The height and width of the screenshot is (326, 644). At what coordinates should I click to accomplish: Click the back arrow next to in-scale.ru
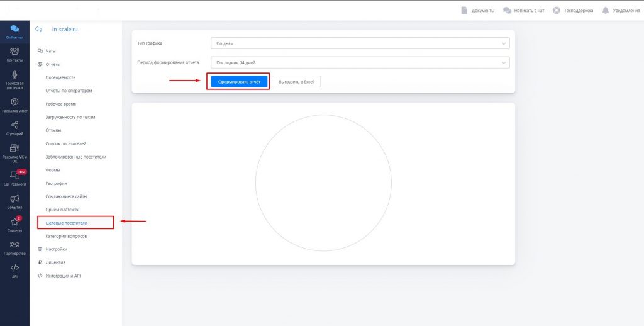click(x=39, y=29)
